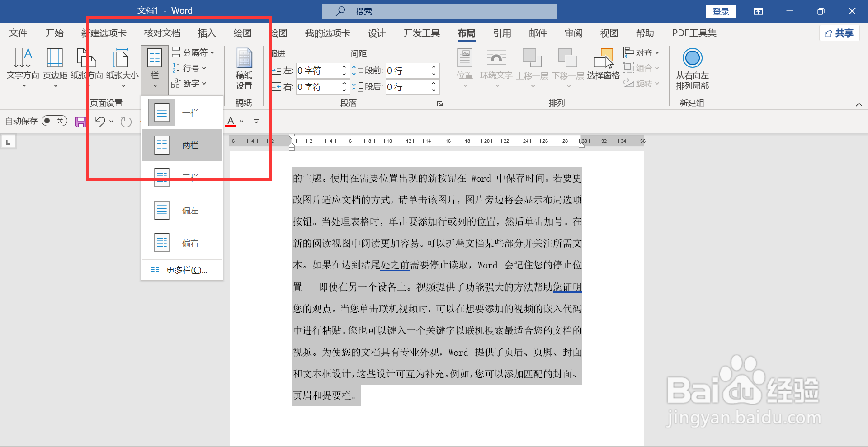Click the right indent marker on ruler
Image resolution: width=868 pixels, height=447 pixels.
[581, 145]
